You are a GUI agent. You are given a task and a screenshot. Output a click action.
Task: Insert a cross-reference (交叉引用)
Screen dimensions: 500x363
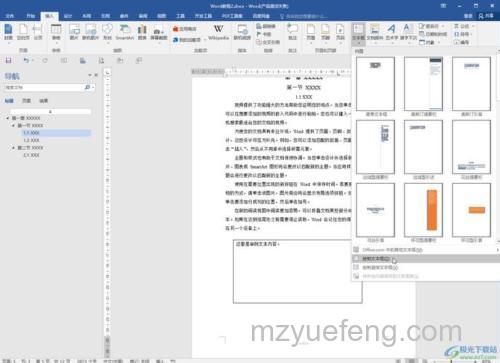click(x=268, y=42)
